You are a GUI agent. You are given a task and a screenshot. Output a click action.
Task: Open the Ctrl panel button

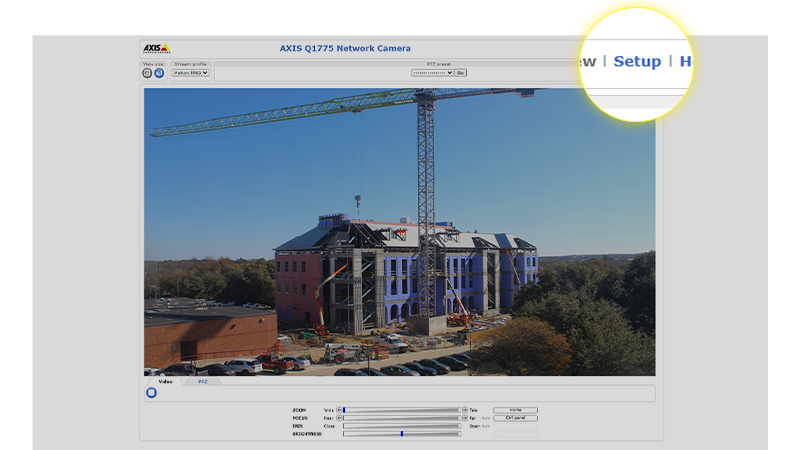[x=515, y=418]
